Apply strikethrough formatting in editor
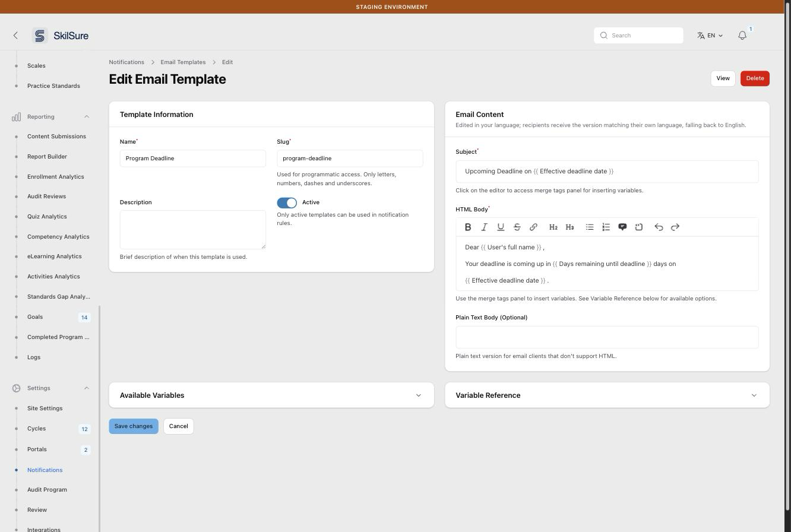This screenshot has width=791, height=532. [x=517, y=227]
